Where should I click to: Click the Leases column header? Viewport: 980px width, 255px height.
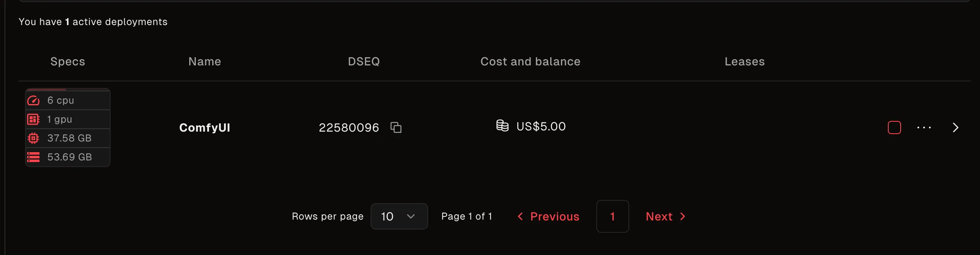(744, 62)
